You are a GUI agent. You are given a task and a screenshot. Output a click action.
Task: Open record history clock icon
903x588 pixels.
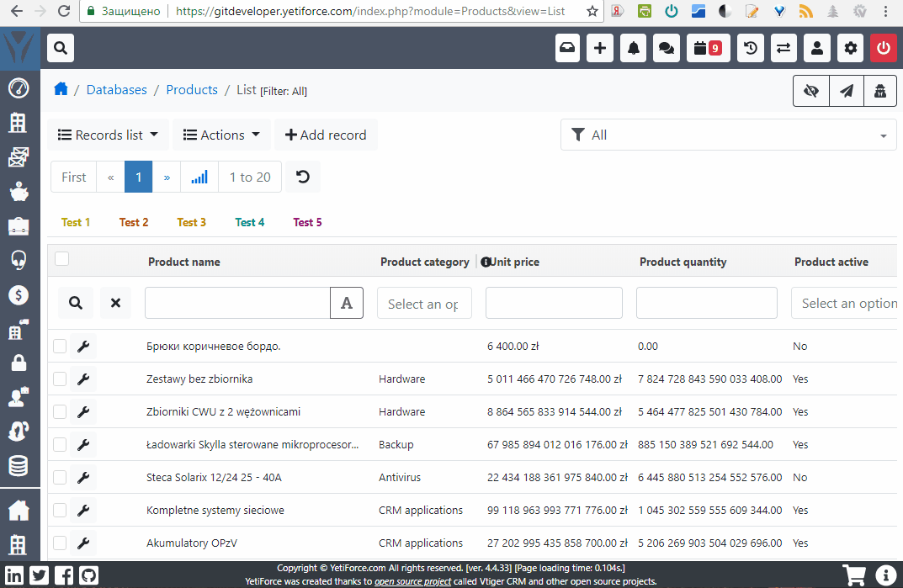pyautogui.click(x=751, y=48)
